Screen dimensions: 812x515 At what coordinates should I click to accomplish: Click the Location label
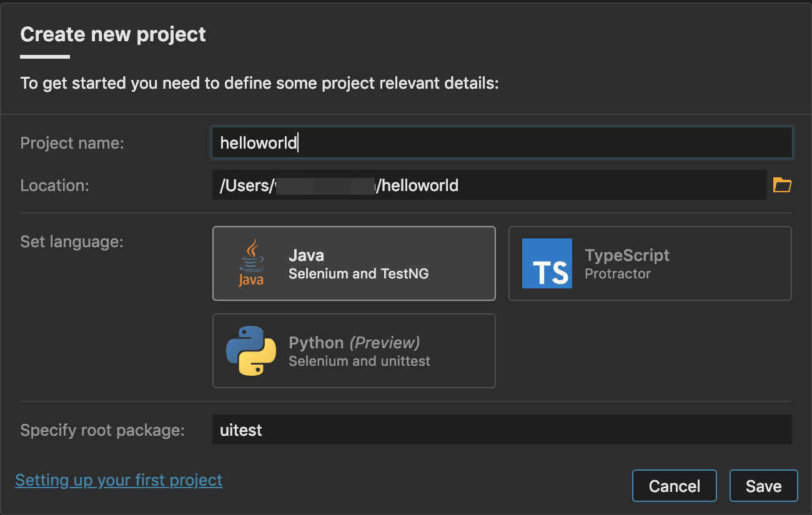click(55, 185)
